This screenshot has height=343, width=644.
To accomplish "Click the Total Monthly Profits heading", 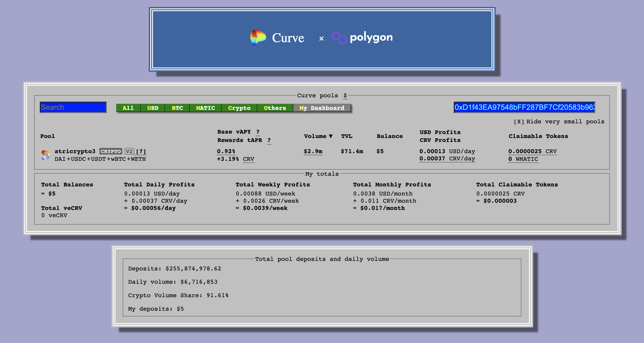I will (x=392, y=185).
